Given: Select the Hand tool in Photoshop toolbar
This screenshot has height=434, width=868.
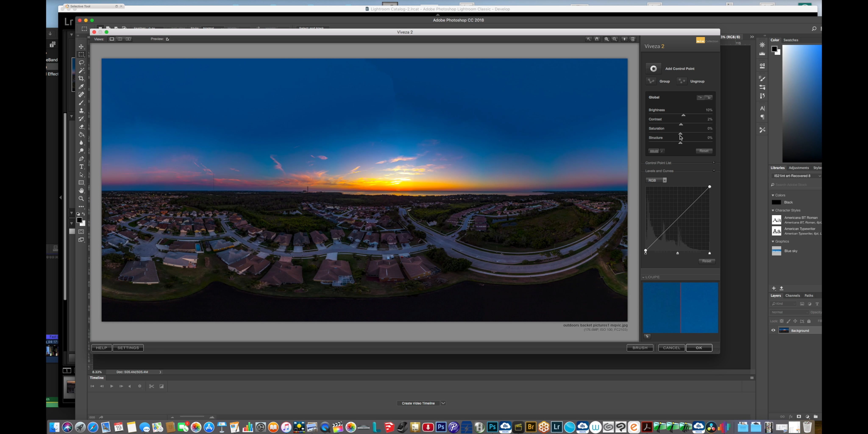Looking at the screenshot, I should pyautogui.click(x=81, y=191).
